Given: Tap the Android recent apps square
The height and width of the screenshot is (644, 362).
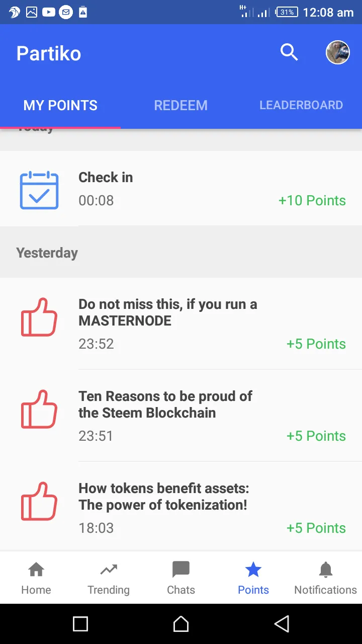Looking at the screenshot, I should (80, 624).
